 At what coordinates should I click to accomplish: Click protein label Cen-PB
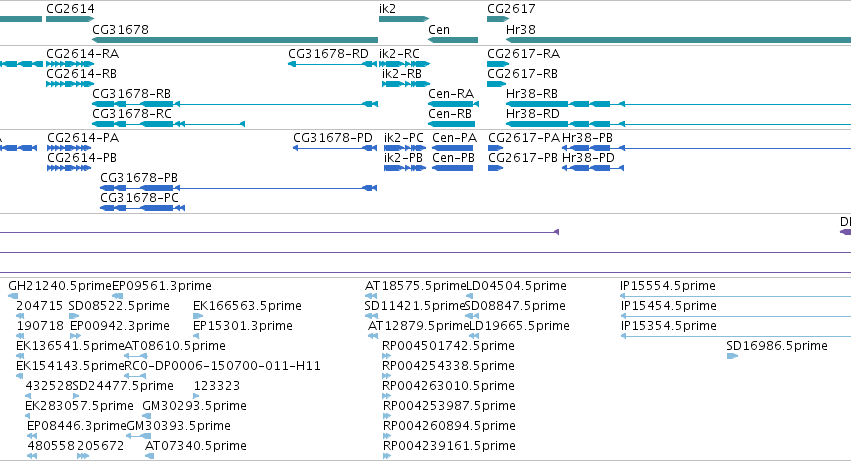click(453, 158)
